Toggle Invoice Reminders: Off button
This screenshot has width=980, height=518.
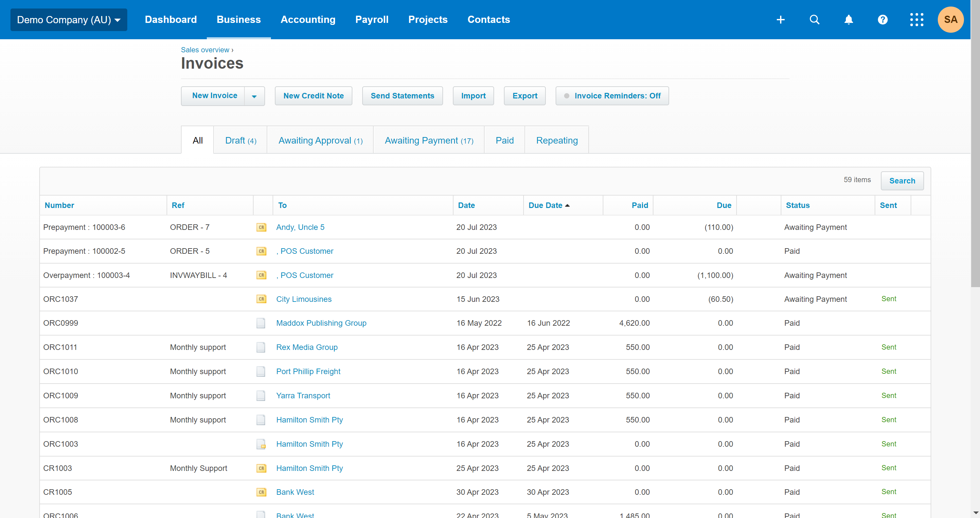[612, 96]
